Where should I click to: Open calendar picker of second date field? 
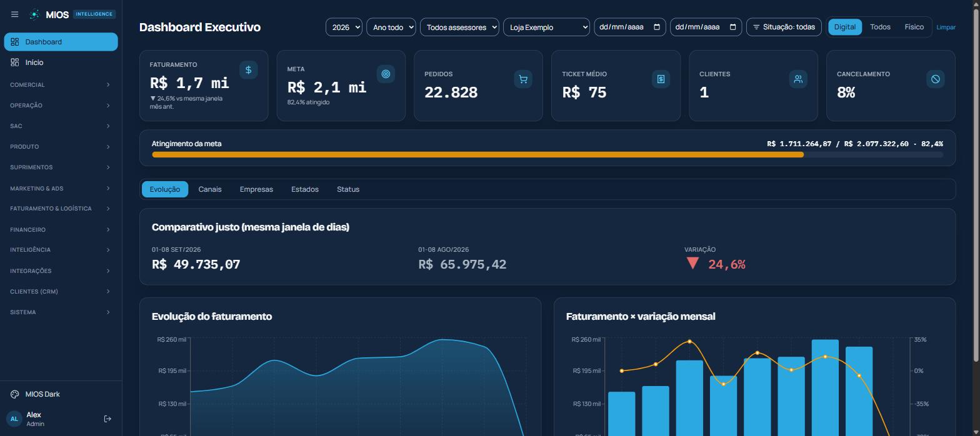(x=733, y=27)
